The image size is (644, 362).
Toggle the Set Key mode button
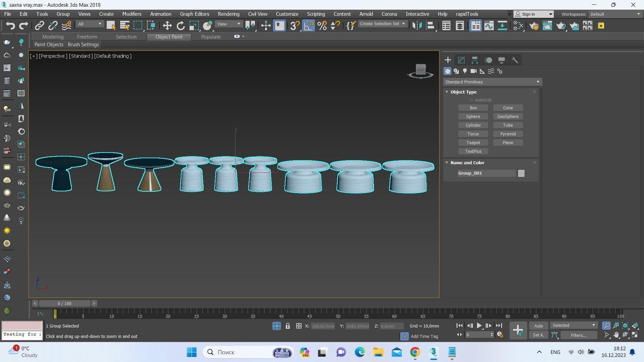pyautogui.click(x=538, y=335)
